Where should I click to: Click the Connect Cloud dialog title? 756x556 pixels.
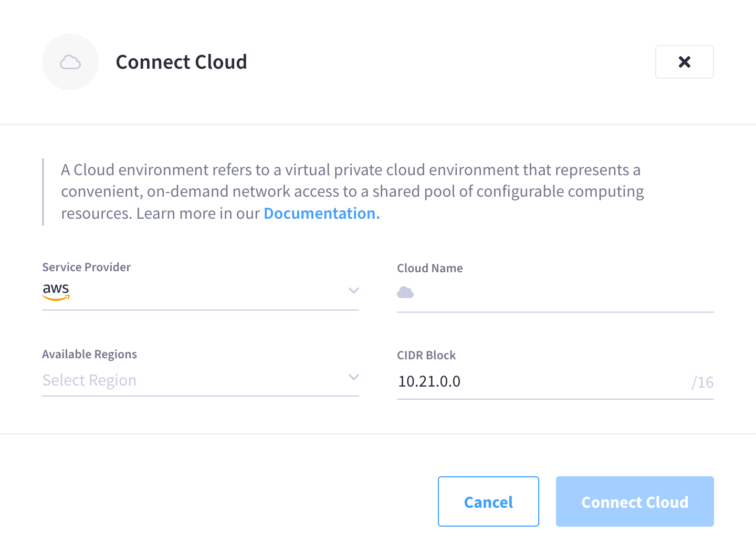[x=181, y=62]
